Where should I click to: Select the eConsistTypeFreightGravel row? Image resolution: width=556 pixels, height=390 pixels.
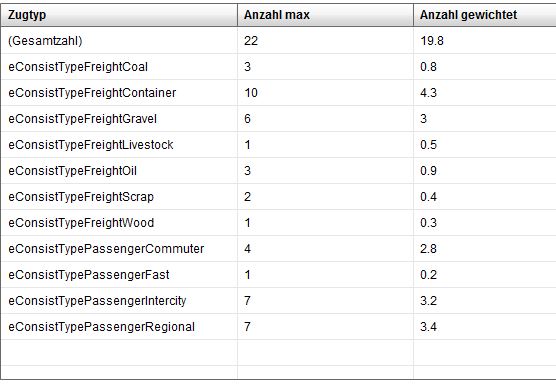278,119
